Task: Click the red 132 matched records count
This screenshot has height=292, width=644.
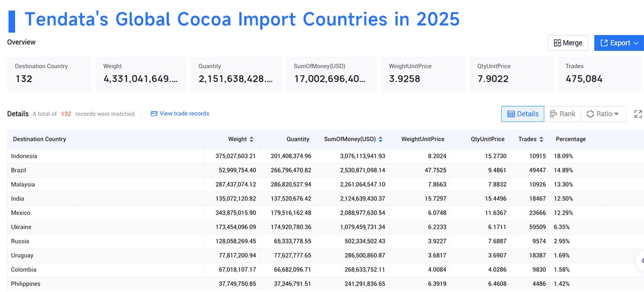Action: coord(66,114)
